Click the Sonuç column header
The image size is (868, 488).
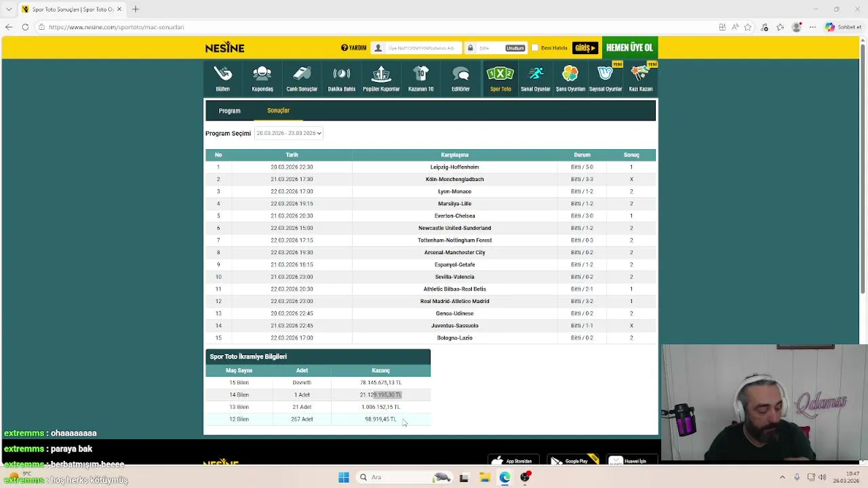pyautogui.click(x=631, y=155)
